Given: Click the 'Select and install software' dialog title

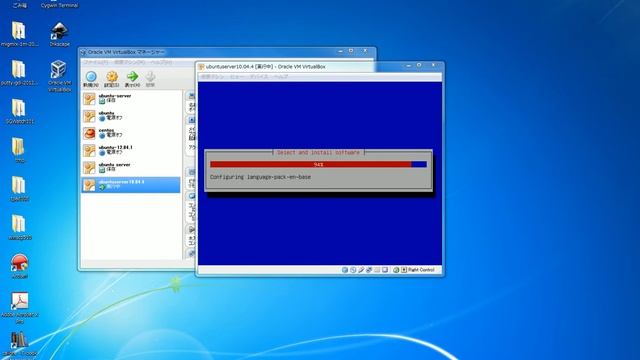Looking at the screenshot, I should coord(318,152).
